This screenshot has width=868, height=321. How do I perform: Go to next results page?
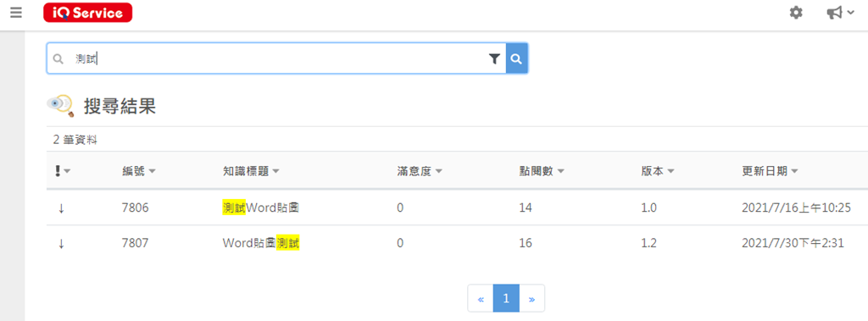pyautogui.click(x=532, y=298)
